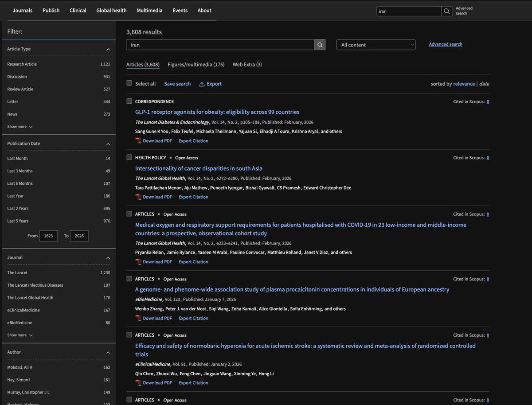Open the About menu
This screenshot has height=405, width=532.
(204, 11)
